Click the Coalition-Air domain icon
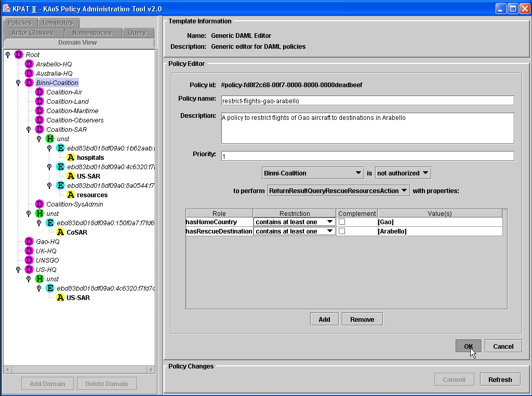Screen dimensions: 532x396 (x=39, y=92)
